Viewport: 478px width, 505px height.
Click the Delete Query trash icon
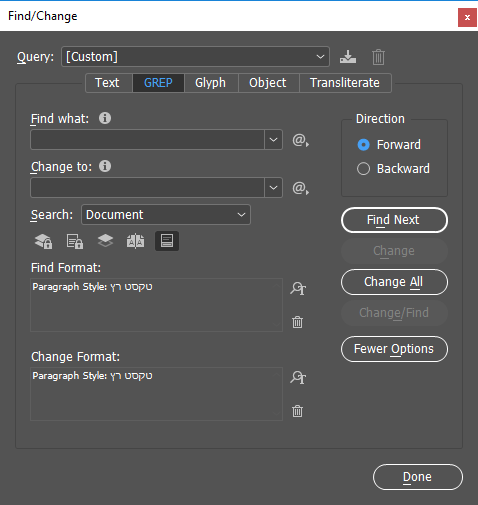point(378,57)
